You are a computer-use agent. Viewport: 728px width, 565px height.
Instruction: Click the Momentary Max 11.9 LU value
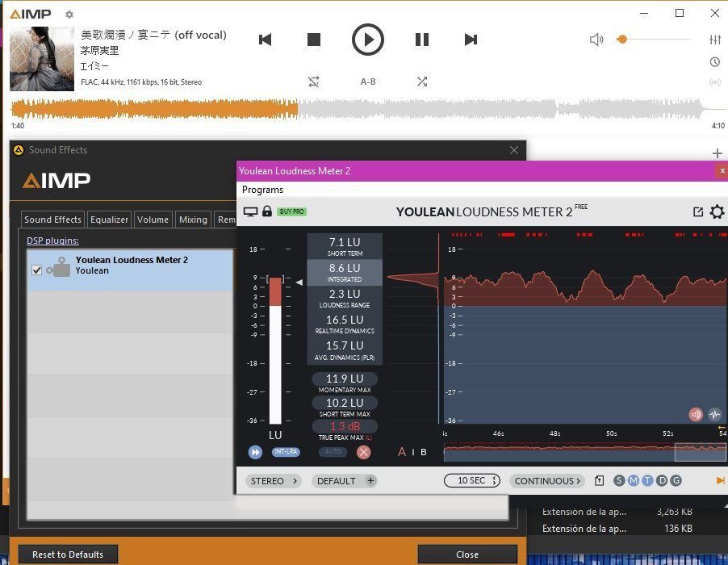345,379
